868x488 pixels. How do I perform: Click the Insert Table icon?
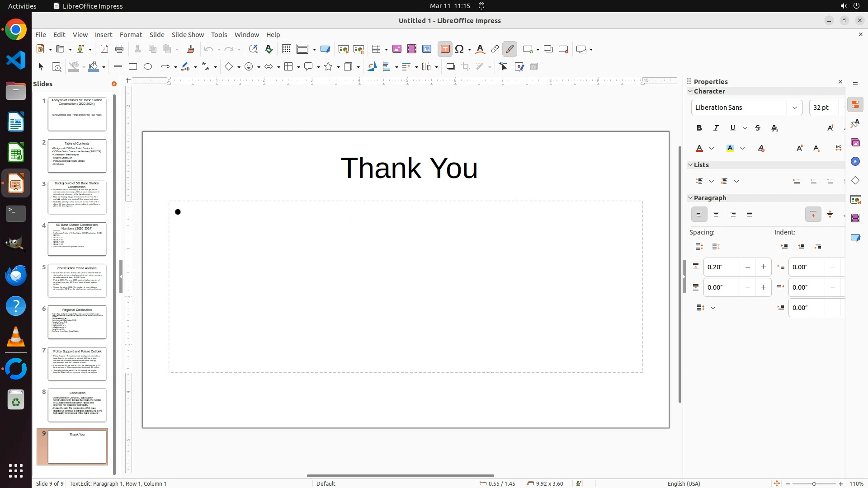(376, 49)
